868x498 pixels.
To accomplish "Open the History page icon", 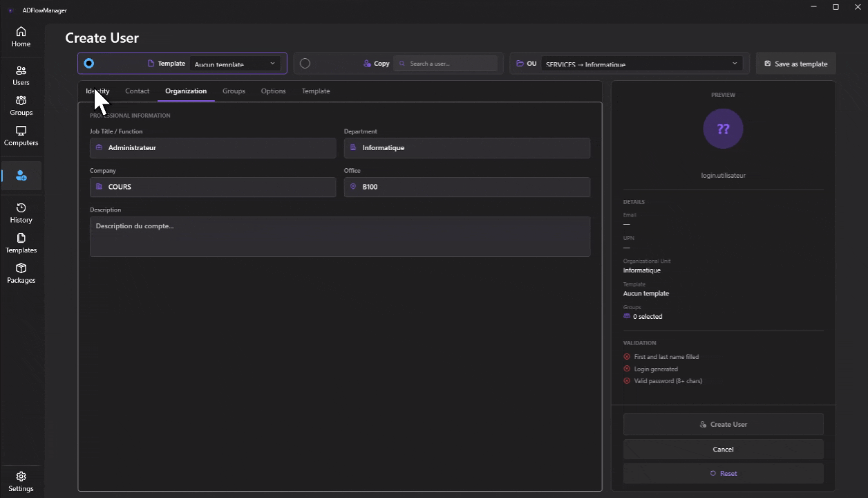I will click(21, 208).
